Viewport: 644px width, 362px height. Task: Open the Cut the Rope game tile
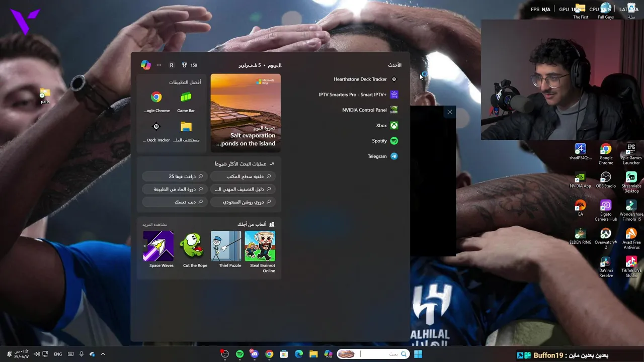tap(193, 249)
